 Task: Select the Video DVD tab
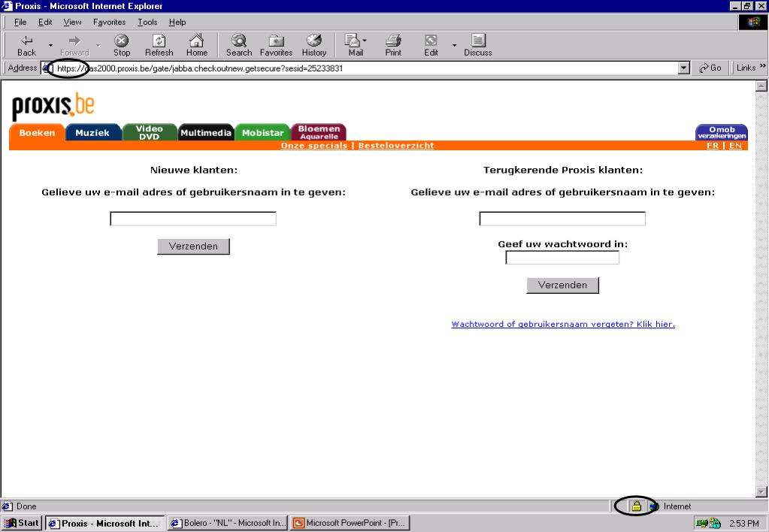(x=149, y=132)
